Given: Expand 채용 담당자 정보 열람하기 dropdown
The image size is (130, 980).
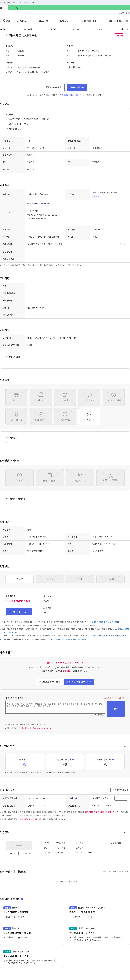Looking at the screenshot, I should (x=79, y=682).
